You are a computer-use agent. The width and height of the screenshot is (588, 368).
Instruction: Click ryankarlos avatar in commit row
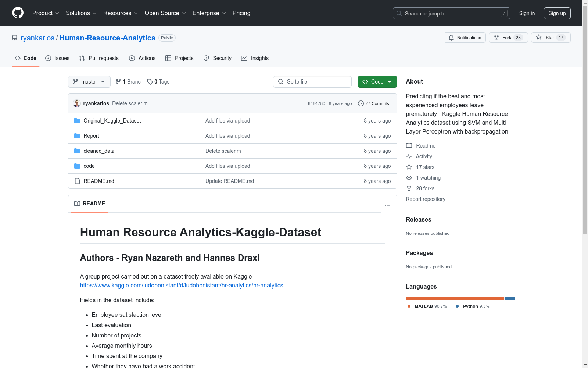tap(77, 103)
